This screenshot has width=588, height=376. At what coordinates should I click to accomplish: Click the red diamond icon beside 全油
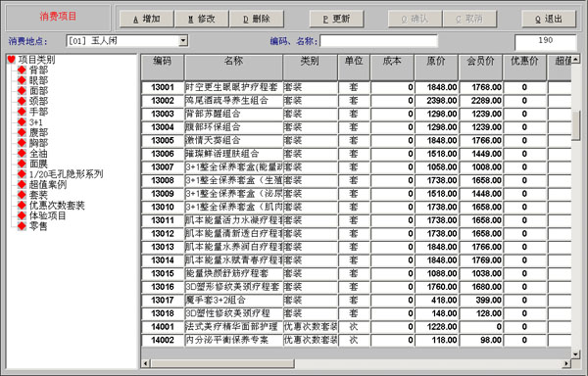22,153
